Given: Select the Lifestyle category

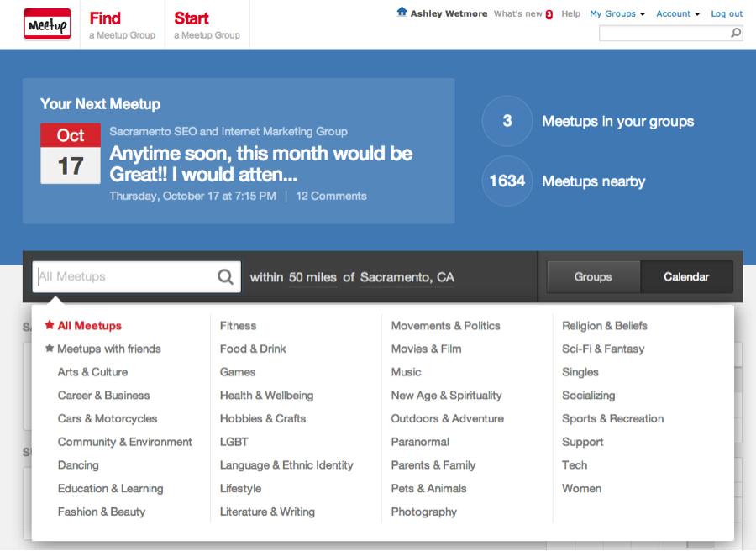Looking at the screenshot, I should click(x=240, y=488).
